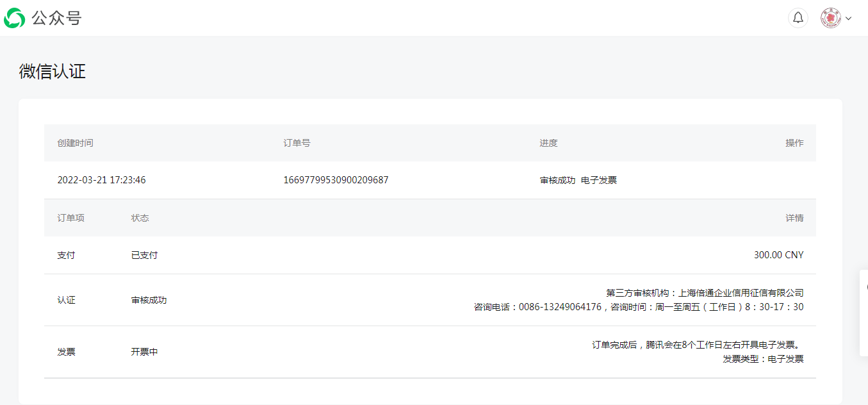
Task: Click the 状态 column header
Action: tap(140, 218)
